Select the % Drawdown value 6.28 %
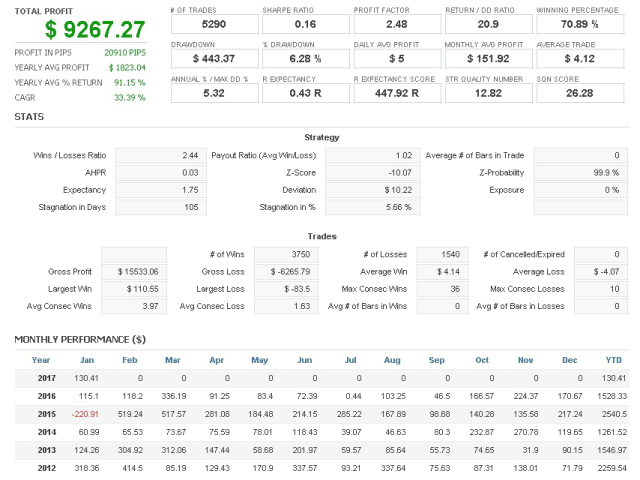 point(306,59)
